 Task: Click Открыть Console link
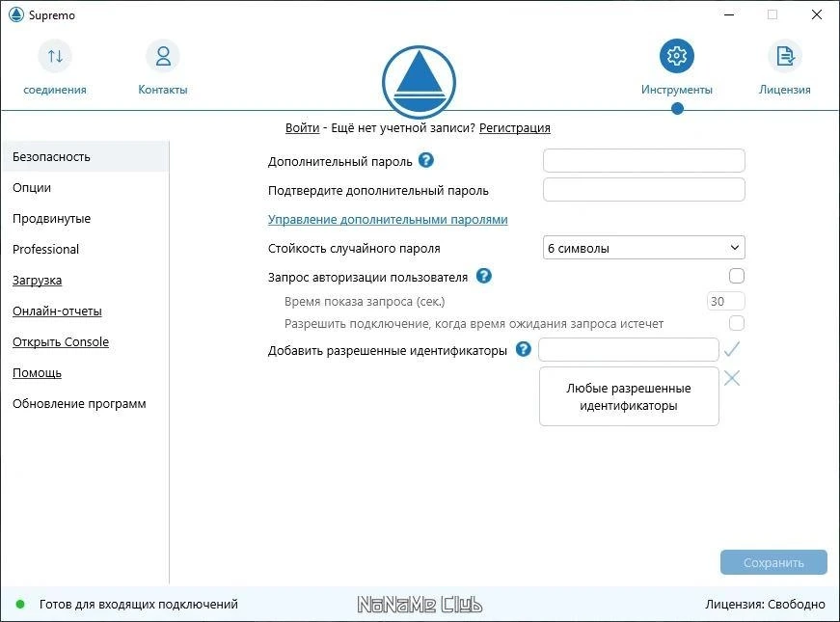(61, 341)
